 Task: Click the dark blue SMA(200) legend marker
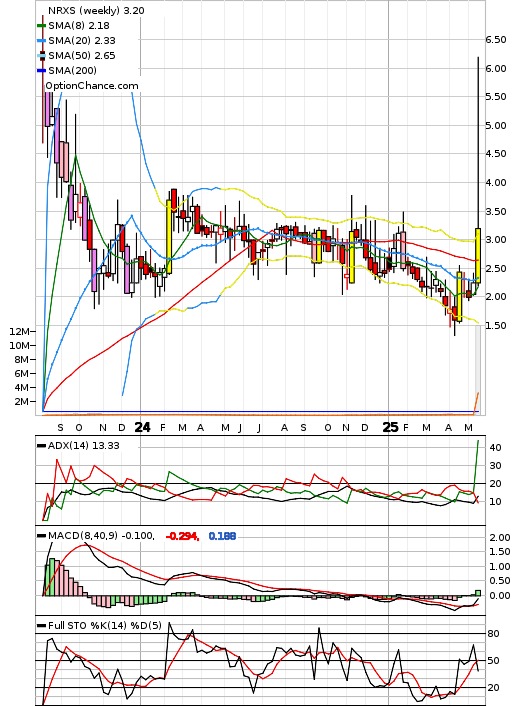[41, 70]
